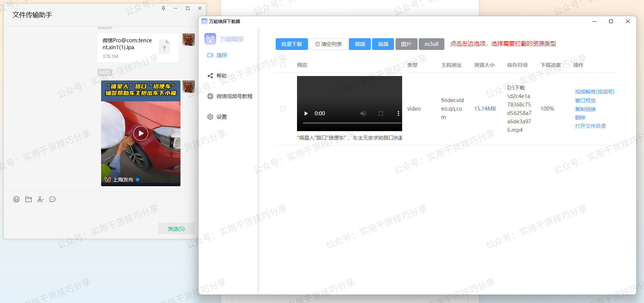Image resolution: width=644 pixels, height=303 pixels.
Task: Click the 视频解密(视频号) link
Action: [595, 92]
